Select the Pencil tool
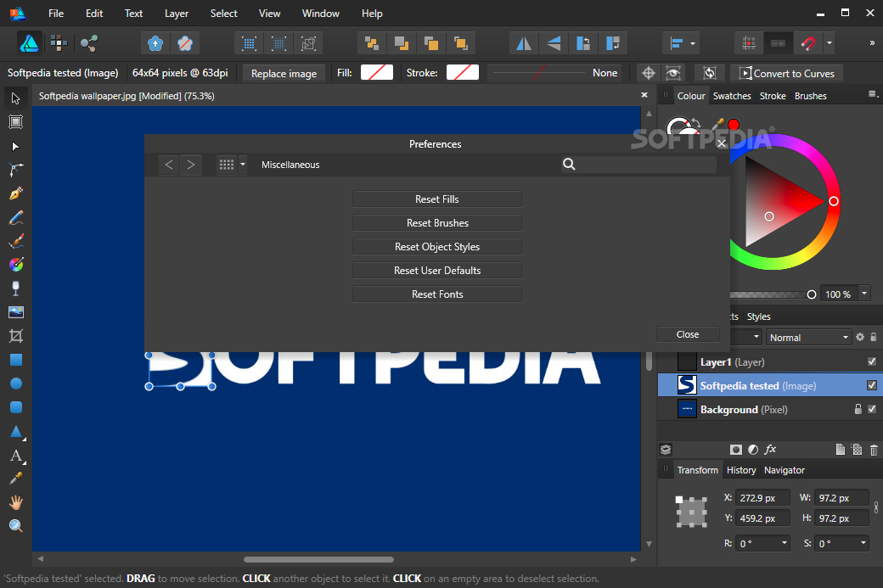This screenshot has width=883, height=588. point(16,217)
